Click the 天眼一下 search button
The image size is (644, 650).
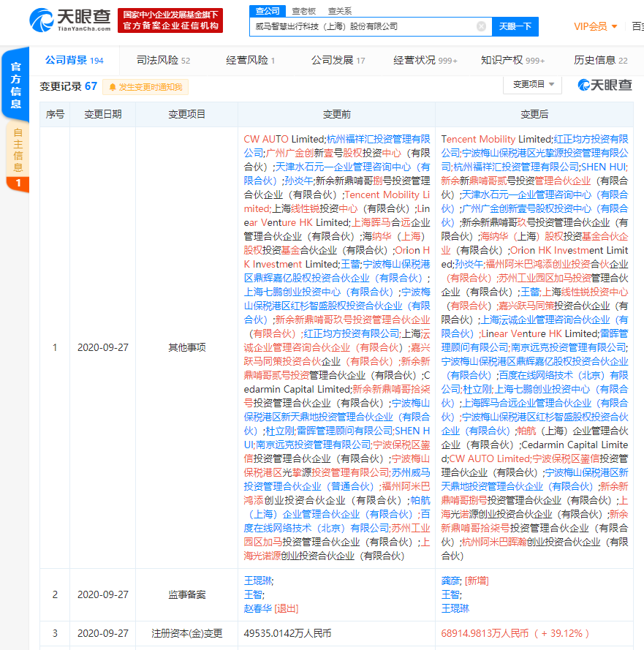515,26
